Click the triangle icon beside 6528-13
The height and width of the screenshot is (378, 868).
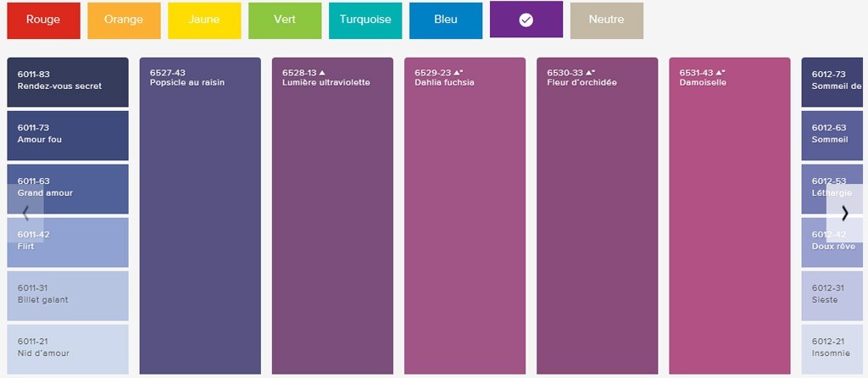(x=322, y=73)
